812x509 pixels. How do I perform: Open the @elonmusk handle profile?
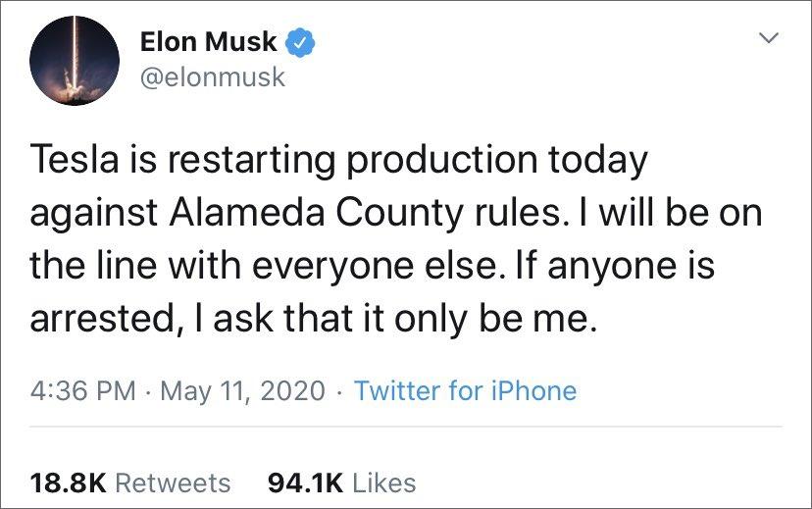[x=213, y=77]
